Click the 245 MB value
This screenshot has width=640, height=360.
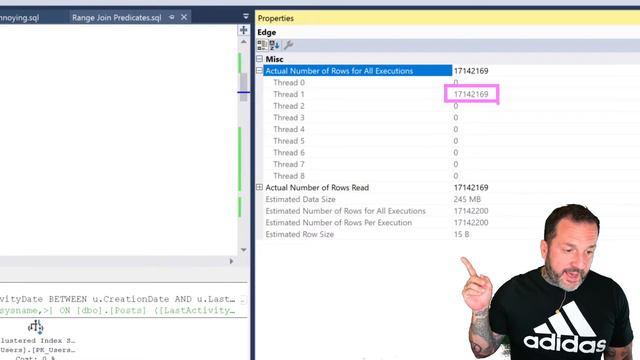click(467, 199)
